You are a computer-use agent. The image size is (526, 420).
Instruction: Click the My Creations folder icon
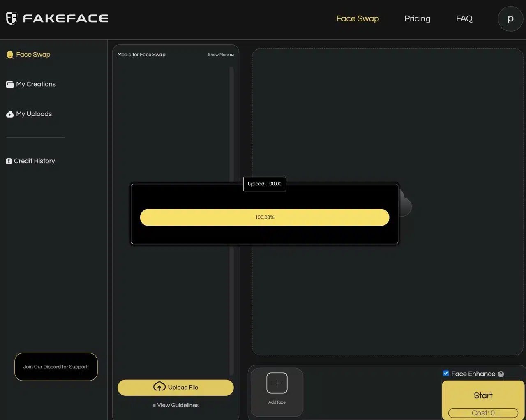coord(10,85)
